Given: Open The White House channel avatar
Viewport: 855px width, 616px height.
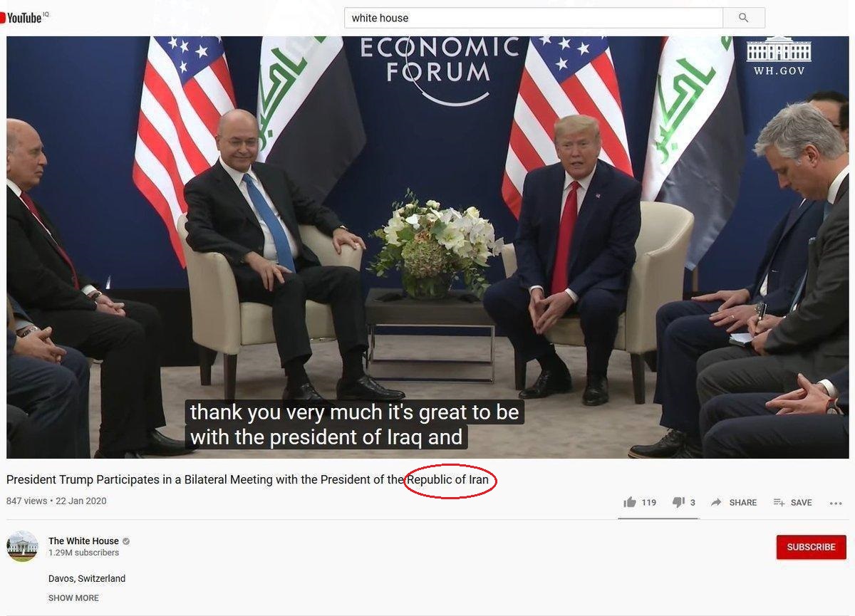Looking at the screenshot, I should pyautogui.click(x=22, y=546).
